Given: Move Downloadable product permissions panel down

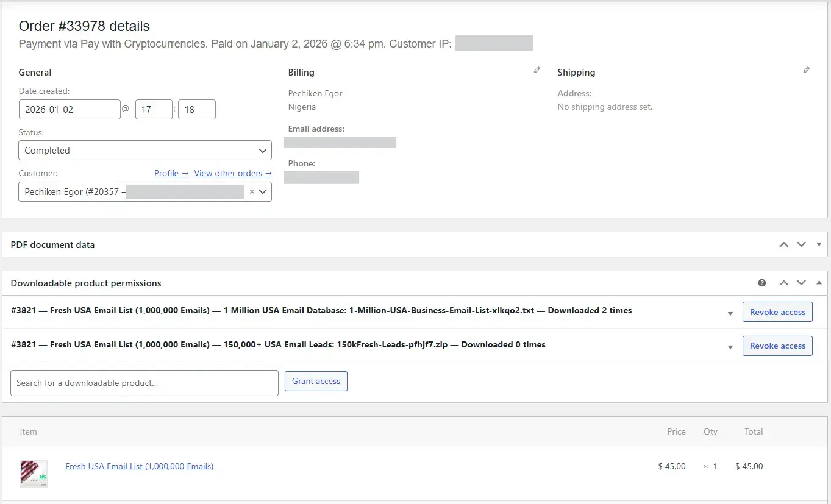Looking at the screenshot, I should coord(801,283).
